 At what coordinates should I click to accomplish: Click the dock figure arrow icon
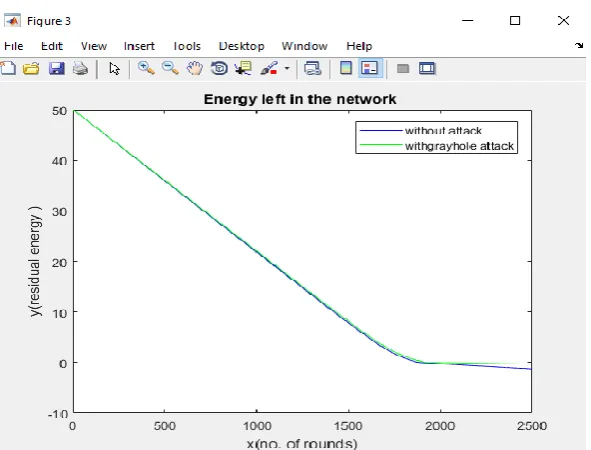coord(579,46)
